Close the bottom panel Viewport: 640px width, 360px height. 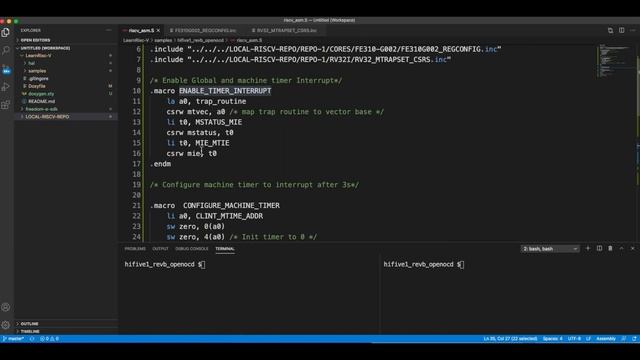coord(633,248)
